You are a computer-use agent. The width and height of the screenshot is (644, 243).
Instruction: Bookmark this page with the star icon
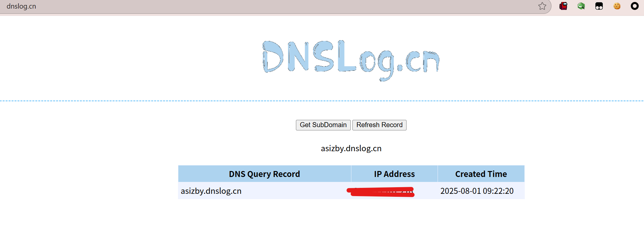pyautogui.click(x=542, y=6)
